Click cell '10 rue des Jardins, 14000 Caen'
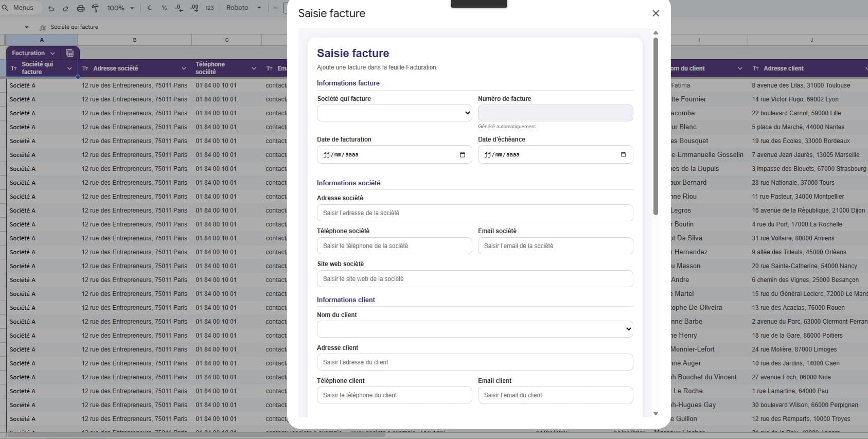 tap(808, 363)
